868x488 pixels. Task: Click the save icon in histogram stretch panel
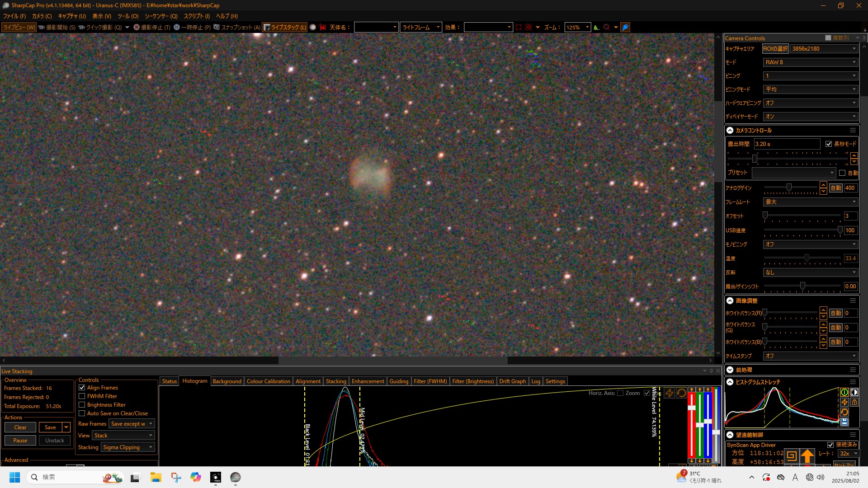[x=844, y=422]
